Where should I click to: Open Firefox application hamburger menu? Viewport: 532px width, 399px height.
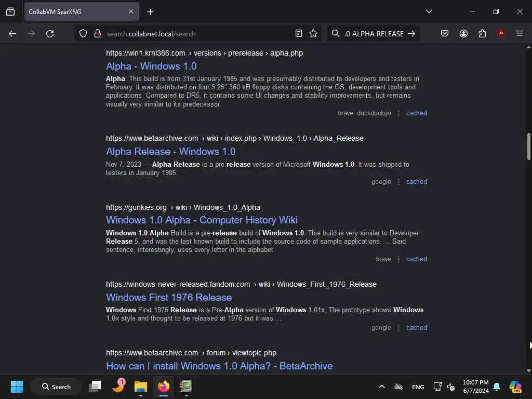click(520, 33)
